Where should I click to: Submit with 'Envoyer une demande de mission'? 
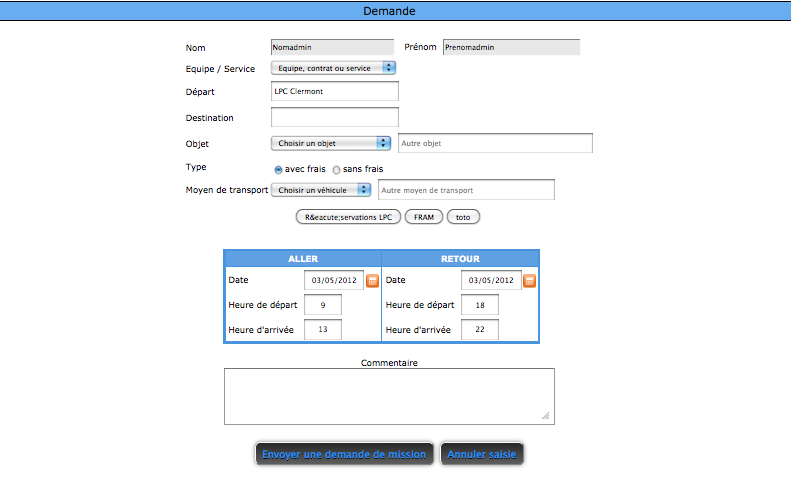[344, 454]
